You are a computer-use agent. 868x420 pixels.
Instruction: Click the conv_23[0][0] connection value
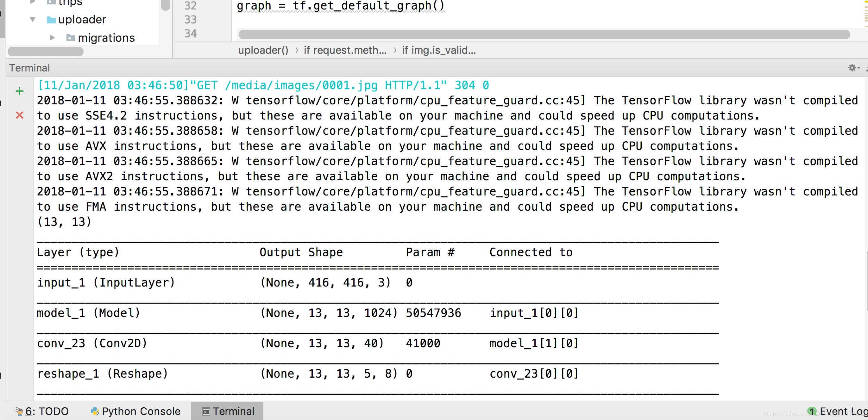tap(534, 373)
